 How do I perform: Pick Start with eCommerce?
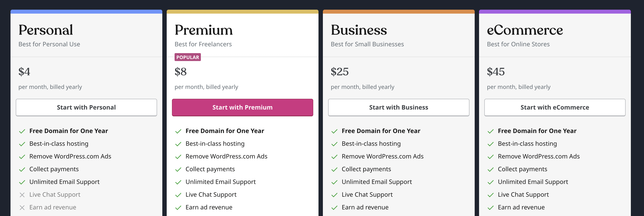pyautogui.click(x=554, y=107)
